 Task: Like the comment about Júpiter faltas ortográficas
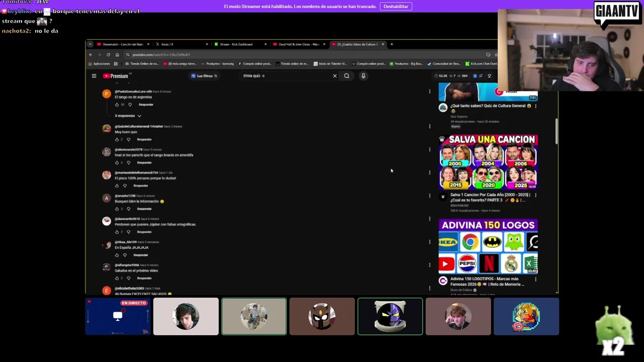(117, 232)
